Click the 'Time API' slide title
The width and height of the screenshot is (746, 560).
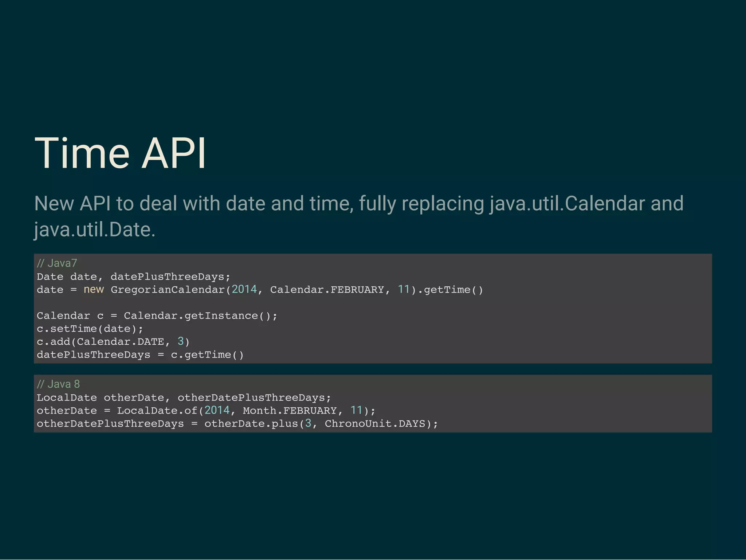click(120, 153)
